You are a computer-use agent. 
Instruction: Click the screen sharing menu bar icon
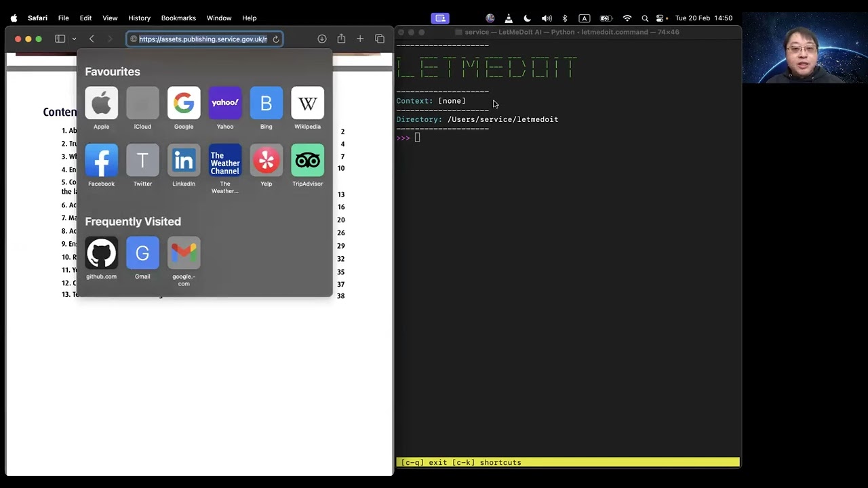pyautogui.click(x=440, y=18)
